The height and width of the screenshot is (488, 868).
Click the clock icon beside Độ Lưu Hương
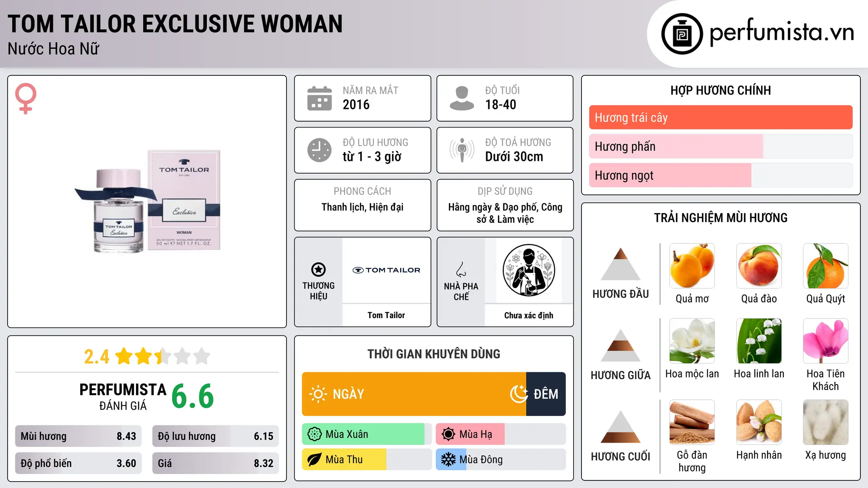320,150
